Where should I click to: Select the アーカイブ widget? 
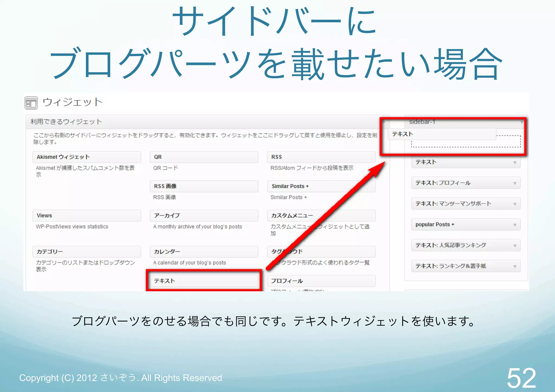(204, 216)
